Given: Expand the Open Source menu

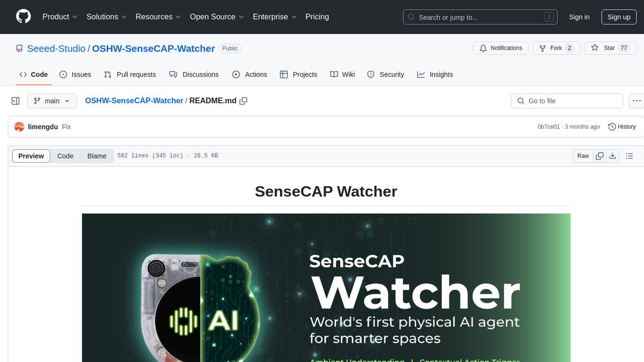Looking at the screenshot, I should tap(217, 17).
